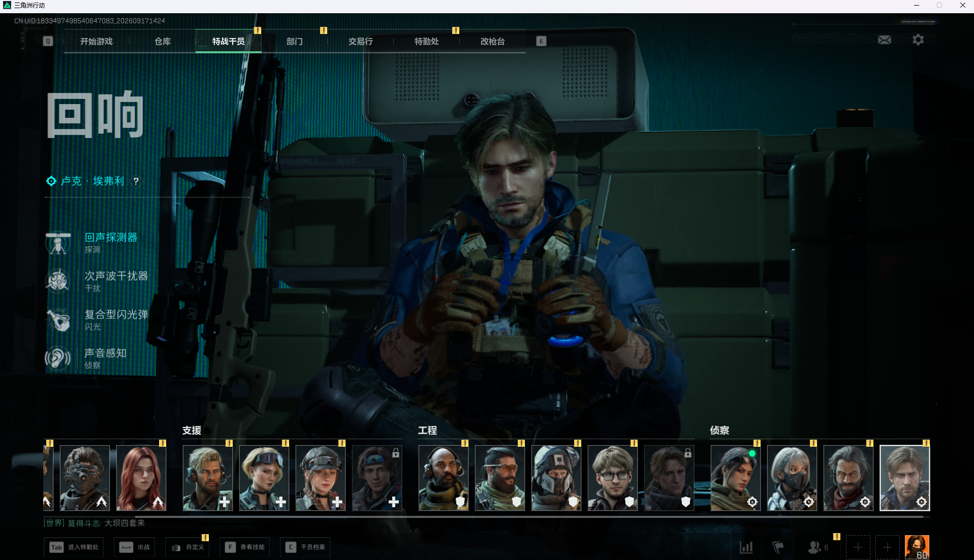Image resolution: width=974 pixels, height=560 pixels.
Task: Click the 复合型闪光弹 skill name
Action: (x=116, y=314)
